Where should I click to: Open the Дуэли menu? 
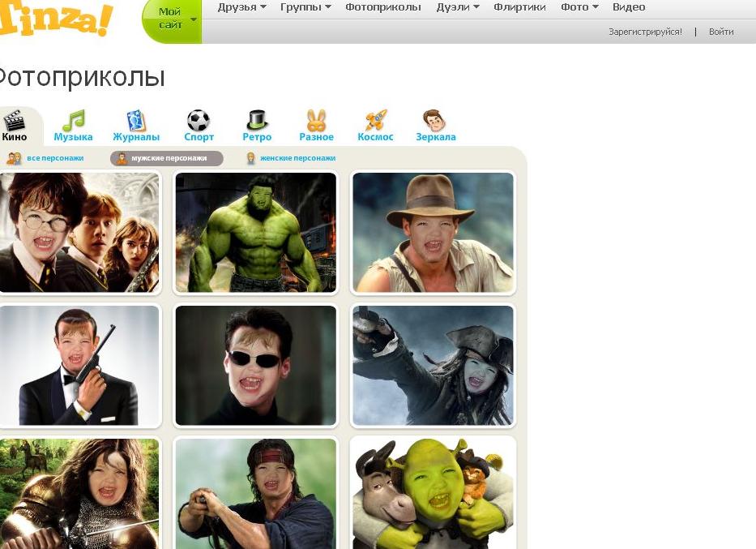click(x=453, y=7)
